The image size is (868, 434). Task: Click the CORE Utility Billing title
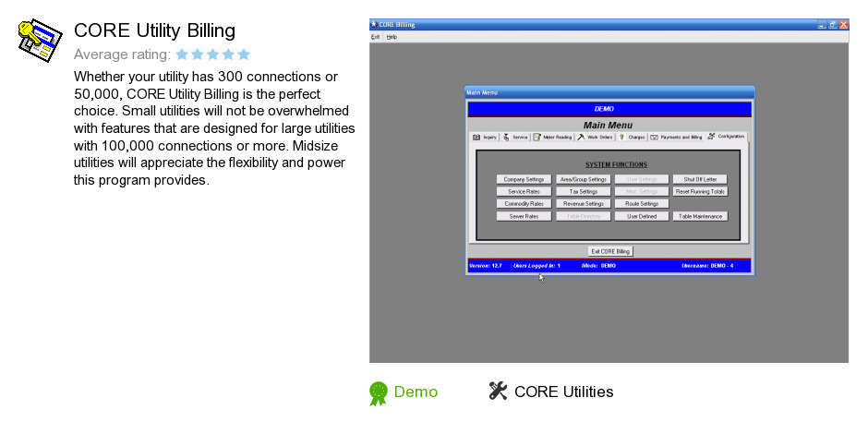click(154, 30)
